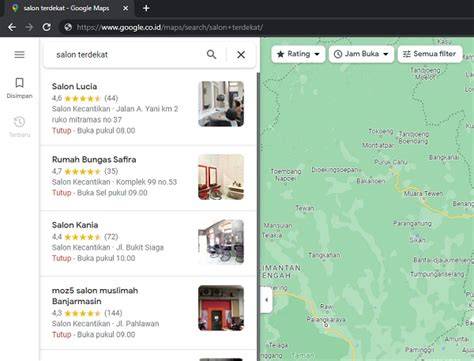Click 'Jl. Bukit Siaga' address text

(140, 247)
